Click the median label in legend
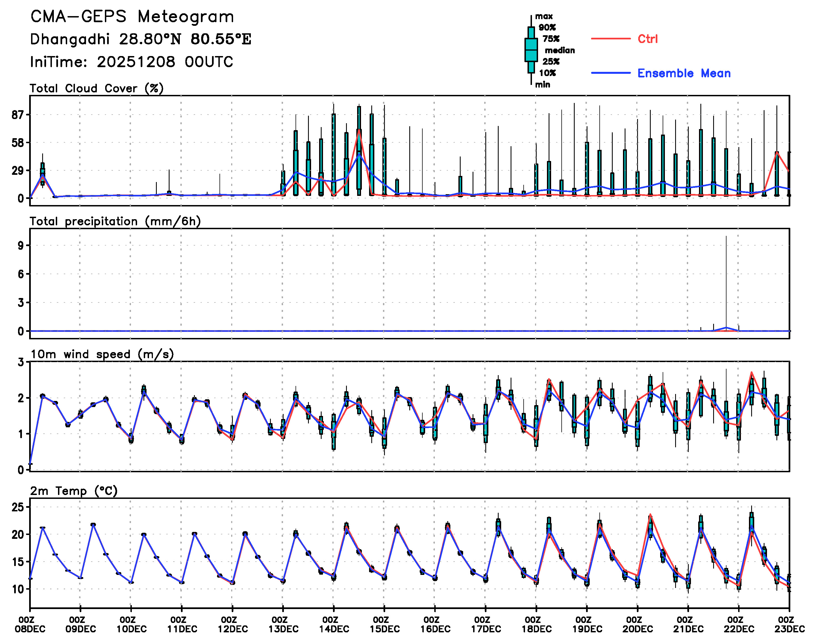The height and width of the screenshot is (644, 815). 560,50
